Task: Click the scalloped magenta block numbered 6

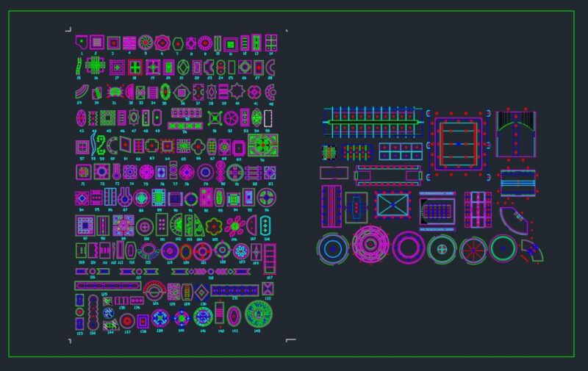Action: point(162,43)
